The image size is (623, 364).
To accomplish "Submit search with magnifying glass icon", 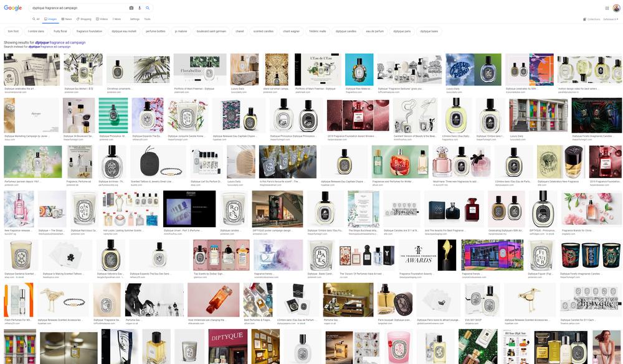I will coord(148,8).
